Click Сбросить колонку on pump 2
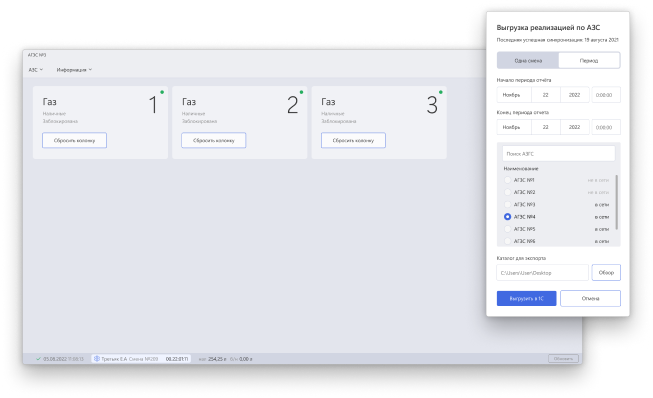This screenshot has width=653, height=398. click(214, 140)
